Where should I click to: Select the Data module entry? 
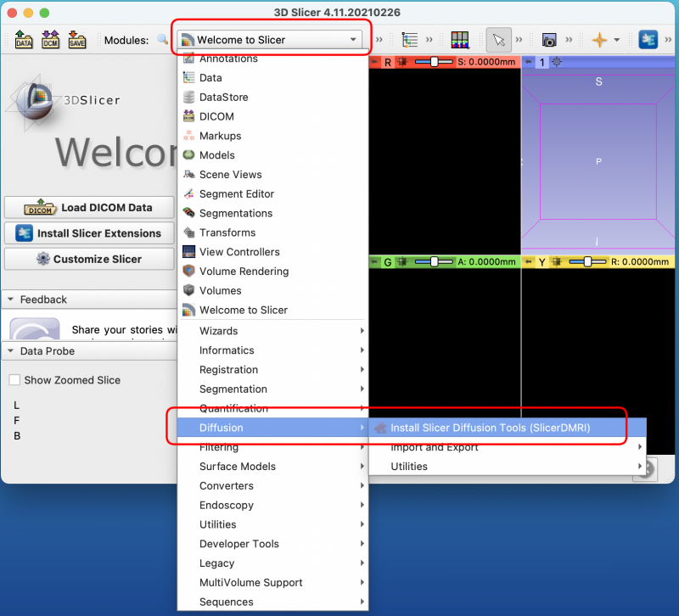(272, 78)
